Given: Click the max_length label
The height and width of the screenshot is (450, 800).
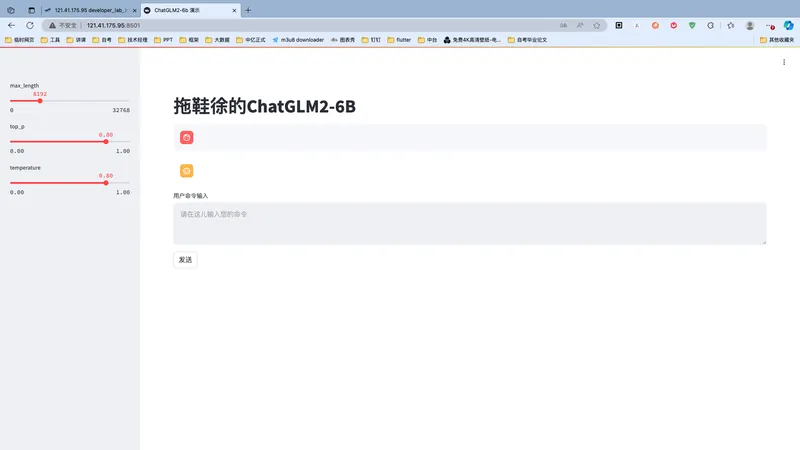Looking at the screenshot, I should 24,86.
